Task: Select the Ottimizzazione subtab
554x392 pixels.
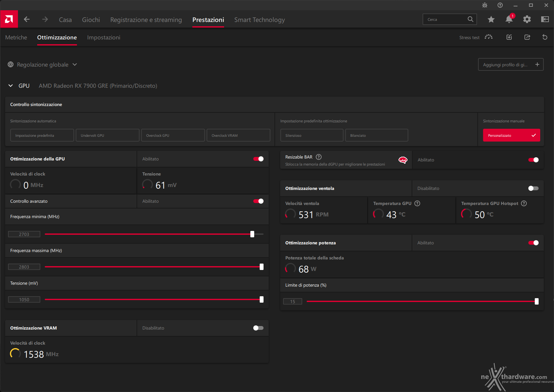Action: tap(57, 37)
